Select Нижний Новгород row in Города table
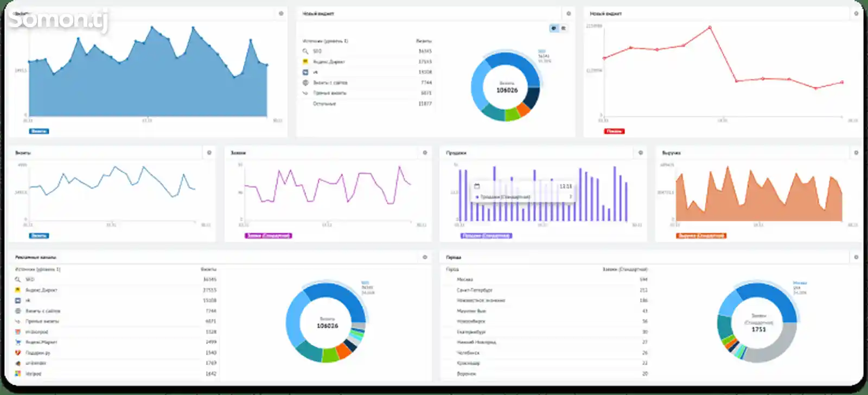This screenshot has height=395, width=868. pos(547,342)
